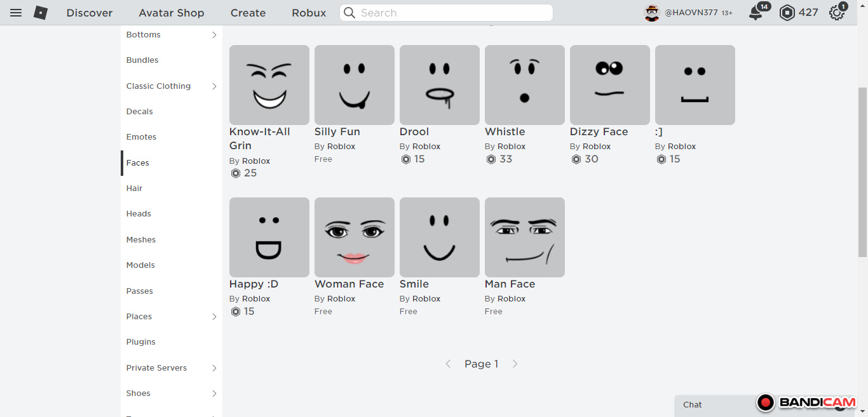Viewport: 868px width, 417px height.
Task: Go to next page arrow
Action: (x=515, y=364)
